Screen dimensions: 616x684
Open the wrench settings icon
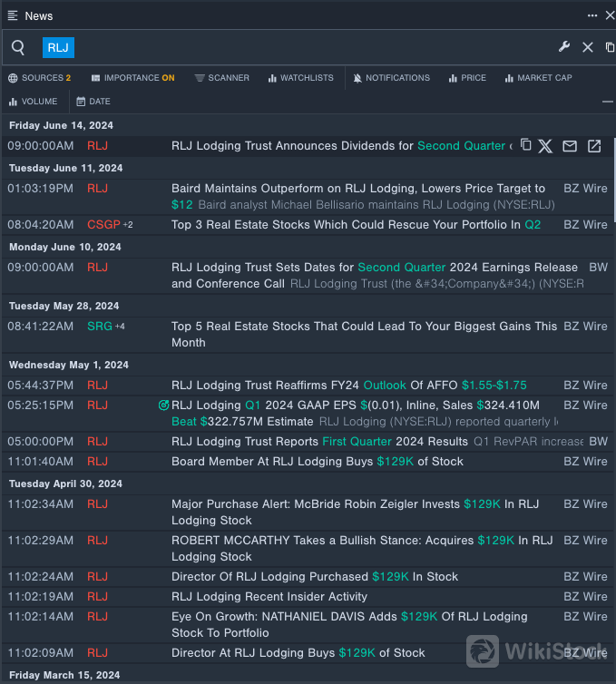tap(563, 47)
